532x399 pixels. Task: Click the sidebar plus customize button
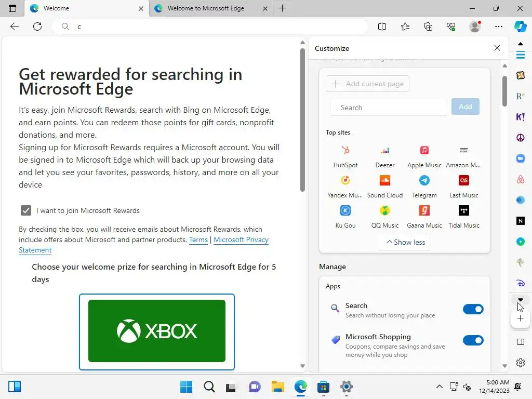click(x=520, y=318)
